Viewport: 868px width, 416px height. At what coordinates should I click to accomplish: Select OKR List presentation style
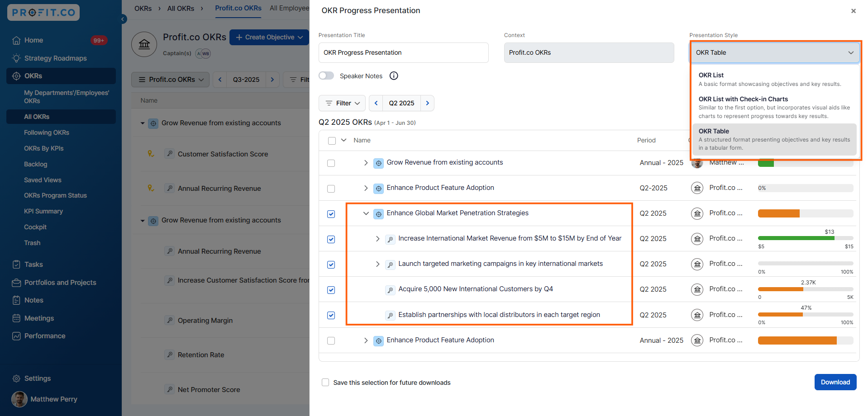click(774, 79)
